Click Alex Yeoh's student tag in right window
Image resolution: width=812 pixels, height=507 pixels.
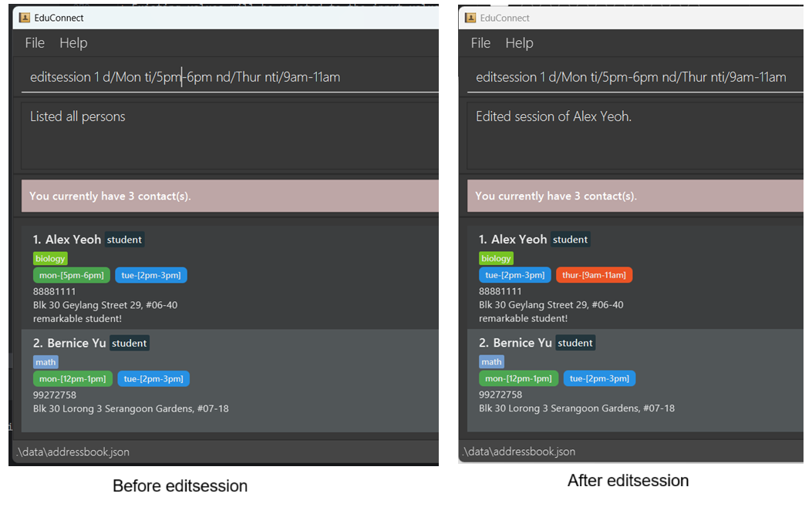[570, 240]
